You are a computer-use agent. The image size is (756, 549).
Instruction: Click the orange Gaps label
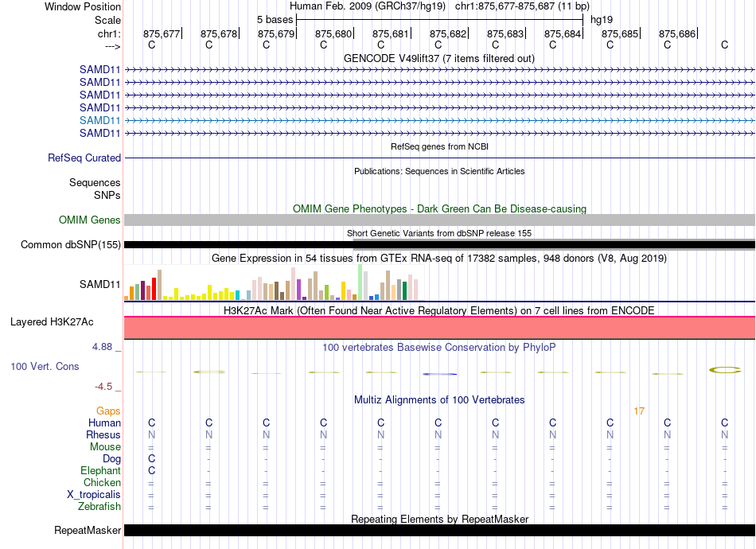pyautogui.click(x=108, y=411)
